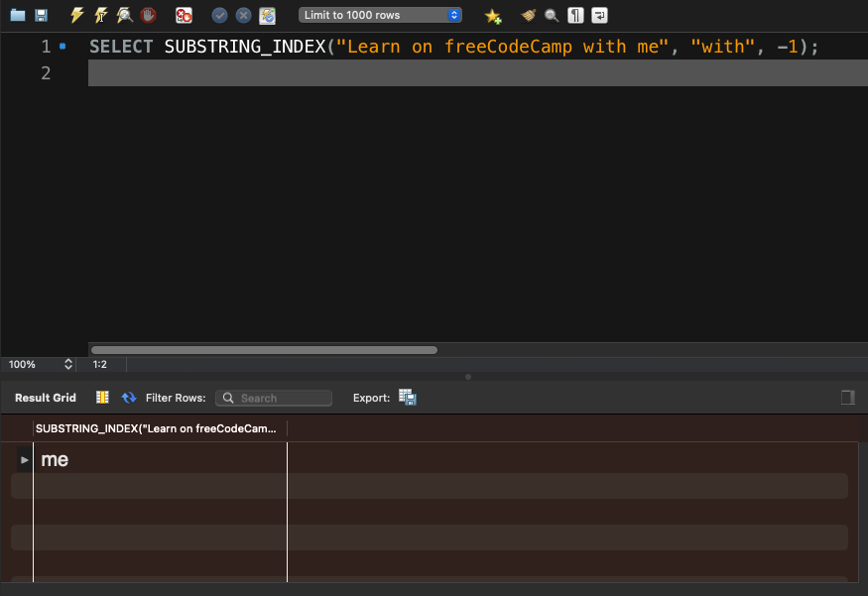Click the Filter Rows search field
Viewport: 868px width, 596px height.
tap(274, 398)
